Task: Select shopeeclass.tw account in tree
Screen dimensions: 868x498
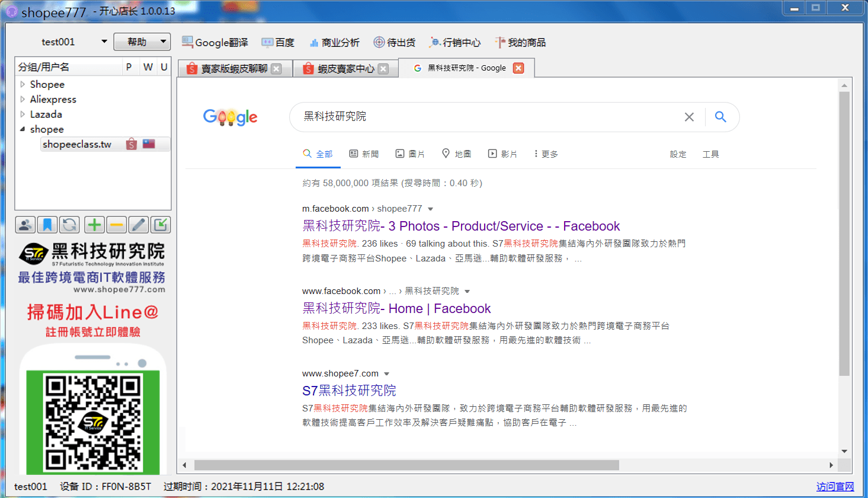Action: pyautogui.click(x=77, y=144)
